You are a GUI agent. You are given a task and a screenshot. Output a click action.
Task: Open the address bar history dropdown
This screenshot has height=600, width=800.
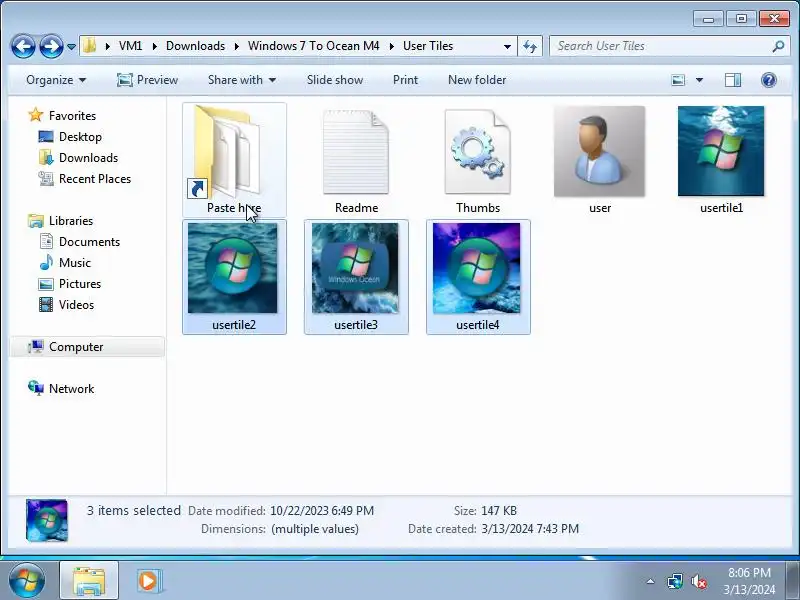(507, 46)
